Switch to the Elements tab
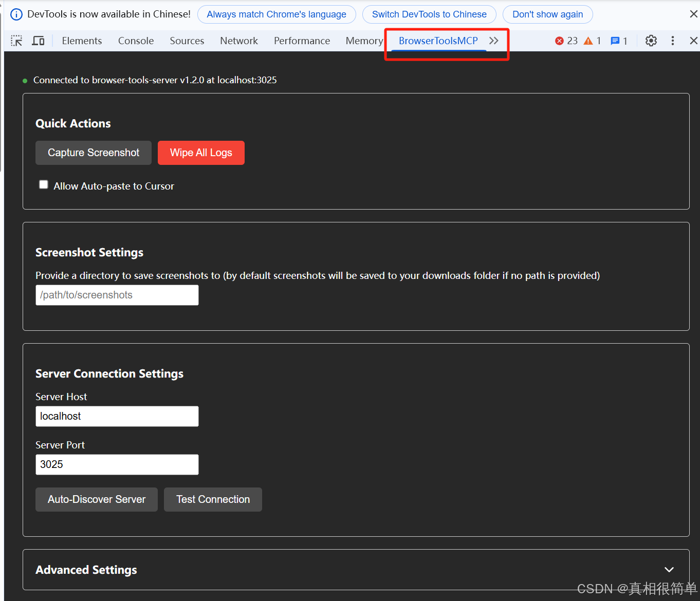This screenshot has width=700, height=601. [x=82, y=41]
